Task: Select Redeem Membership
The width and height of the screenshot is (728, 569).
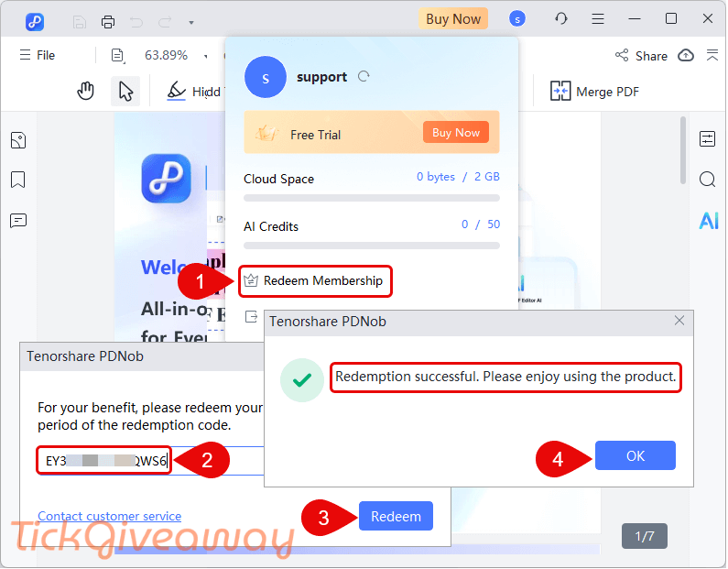Action: [x=315, y=281]
